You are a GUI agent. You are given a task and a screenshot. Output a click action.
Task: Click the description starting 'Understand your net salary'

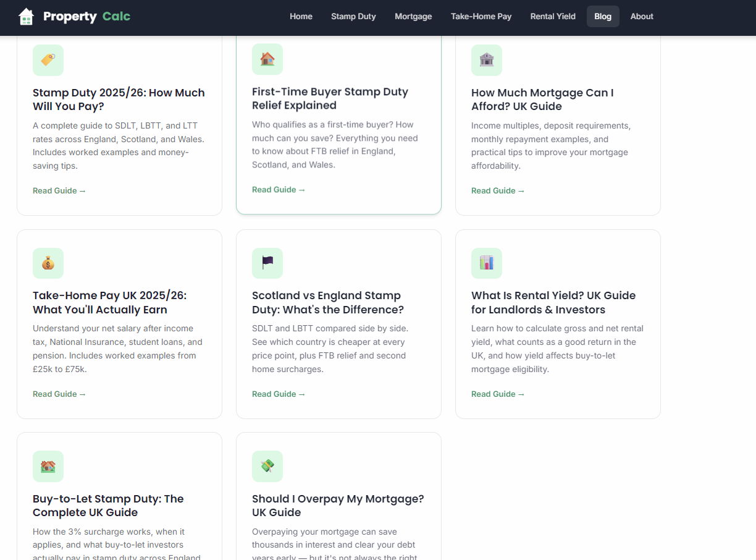pyautogui.click(x=117, y=349)
